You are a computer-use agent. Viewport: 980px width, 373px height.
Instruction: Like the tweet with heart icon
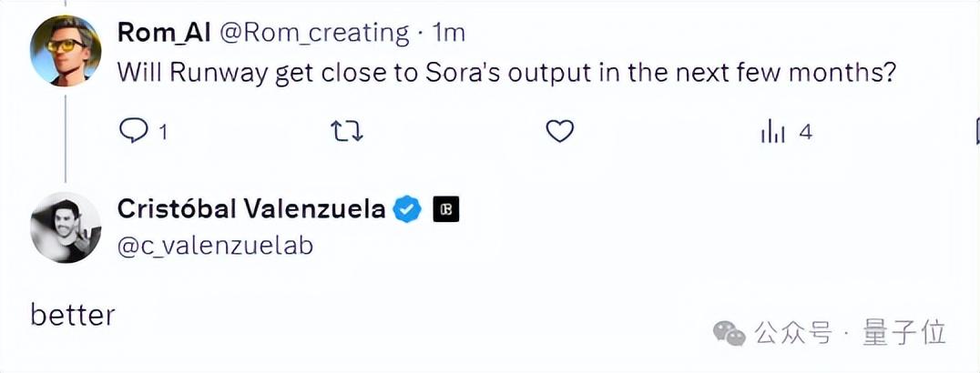(559, 132)
